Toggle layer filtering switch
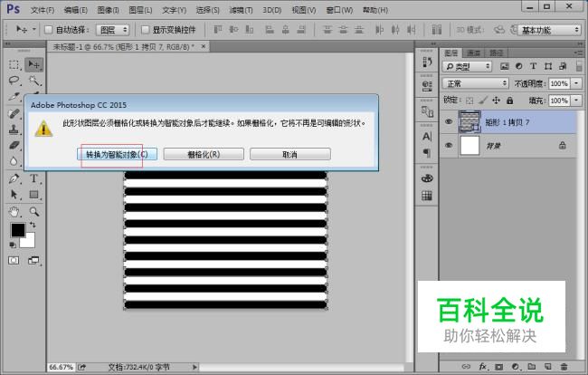 (x=579, y=66)
